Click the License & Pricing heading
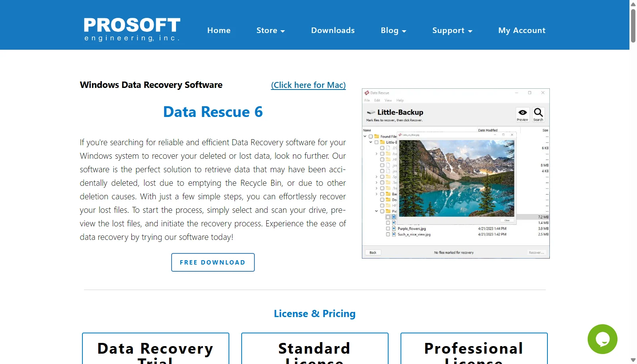 point(315,313)
